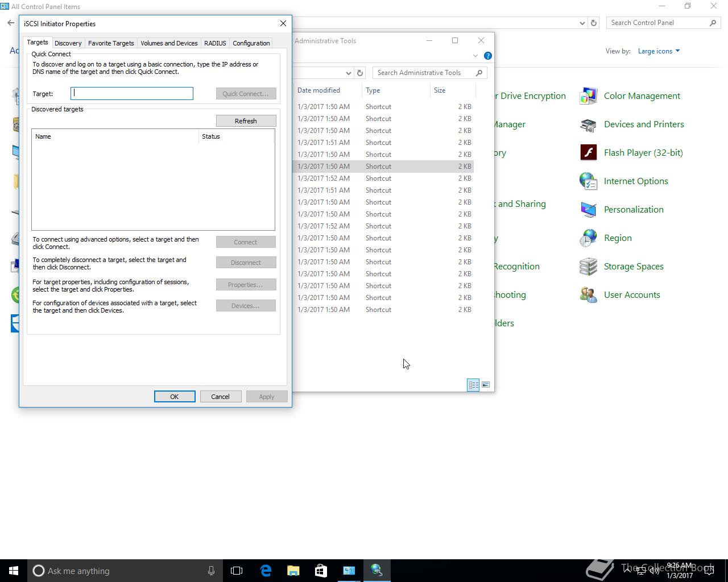Viewport: 728px width, 582px height.
Task: Click the Administrative Tools help icon
Action: (487, 56)
